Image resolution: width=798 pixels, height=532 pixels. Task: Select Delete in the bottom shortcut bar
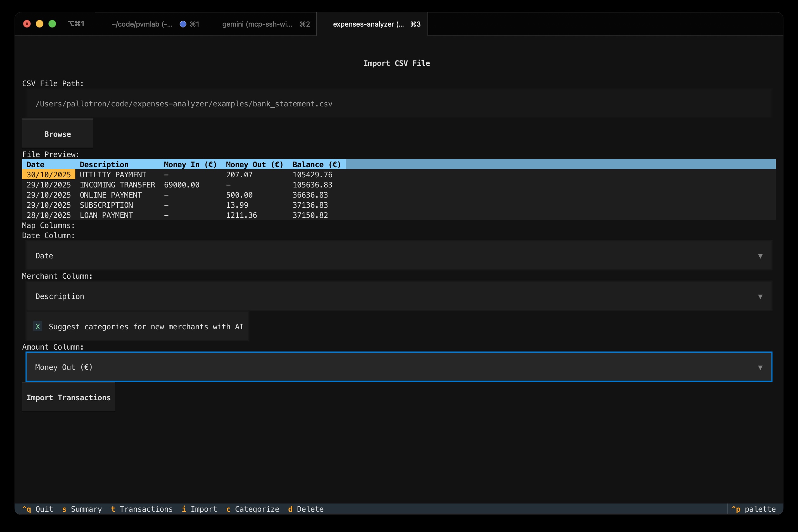pyautogui.click(x=305, y=509)
